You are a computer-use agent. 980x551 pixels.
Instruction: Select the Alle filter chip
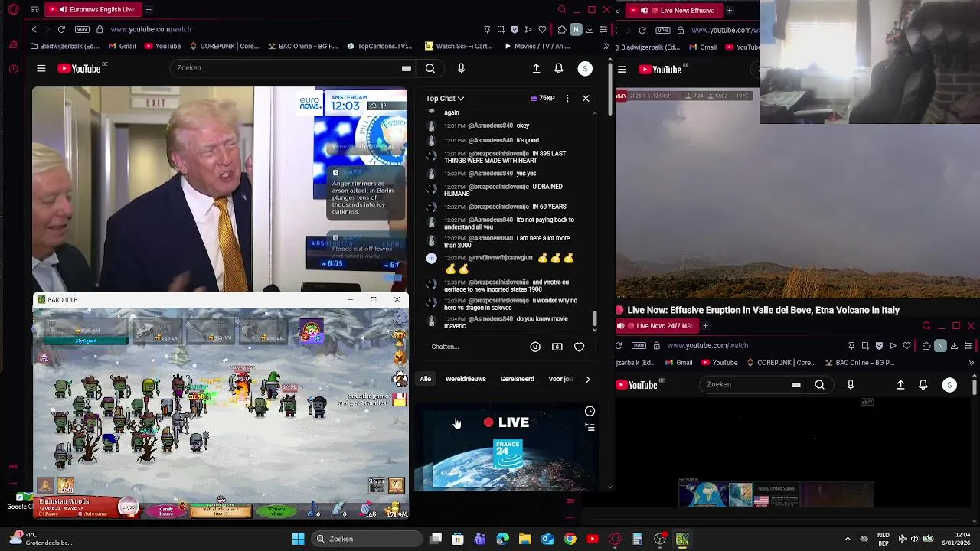pos(425,379)
